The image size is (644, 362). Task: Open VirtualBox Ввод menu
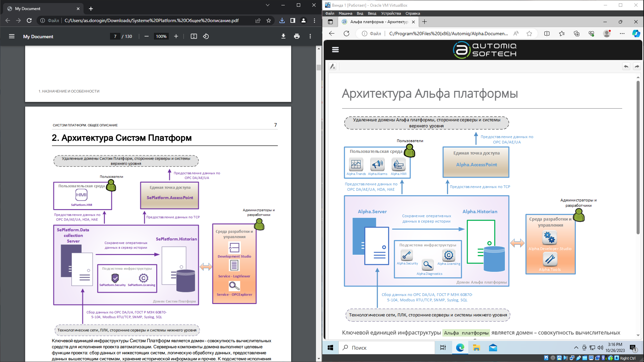pos(372,13)
